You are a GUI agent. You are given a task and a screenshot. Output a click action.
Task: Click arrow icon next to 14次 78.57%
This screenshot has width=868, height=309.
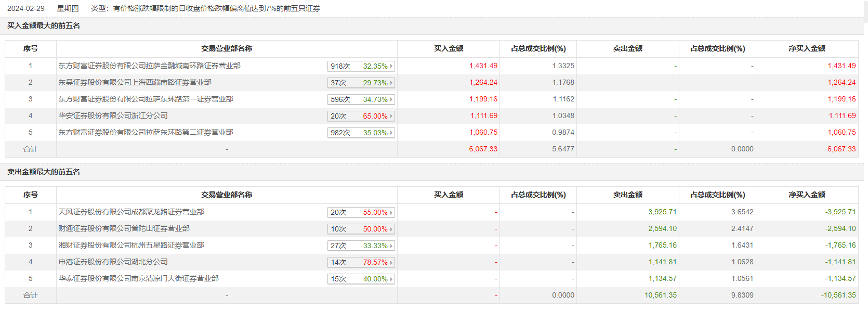391,262
